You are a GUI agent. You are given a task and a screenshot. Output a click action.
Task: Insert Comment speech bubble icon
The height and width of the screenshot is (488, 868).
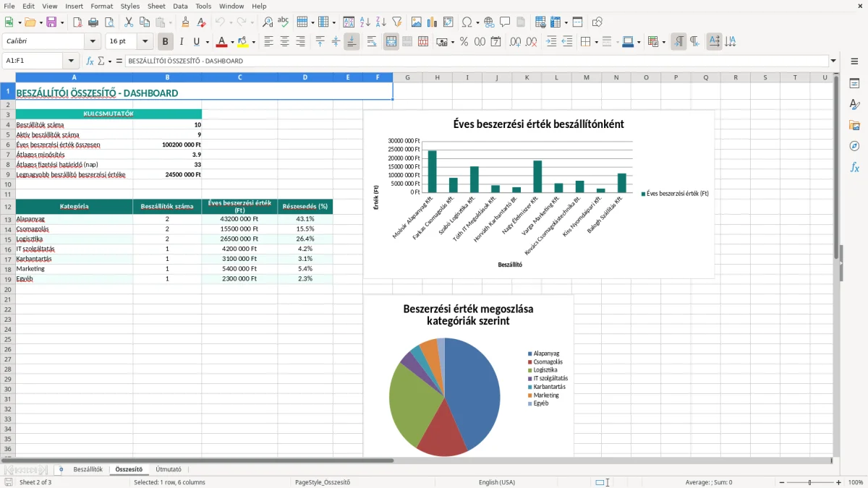tap(505, 22)
